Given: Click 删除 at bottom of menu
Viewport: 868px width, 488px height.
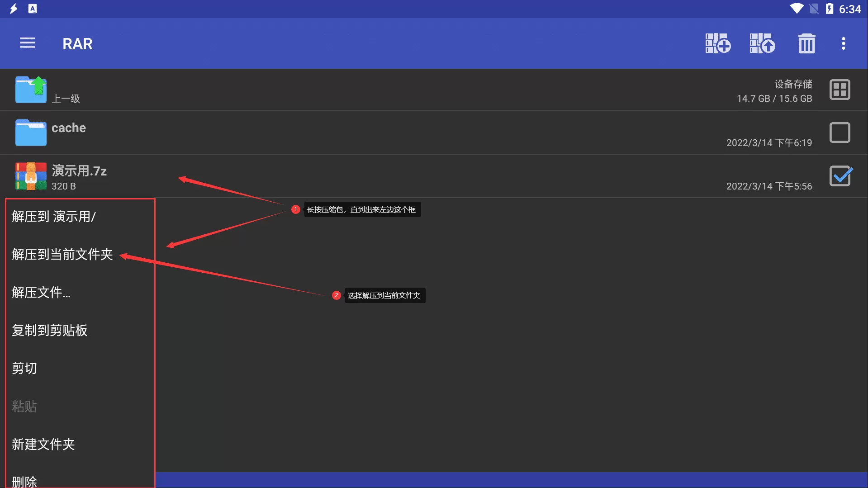Looking at the screenshot, I should coord(24,481).
